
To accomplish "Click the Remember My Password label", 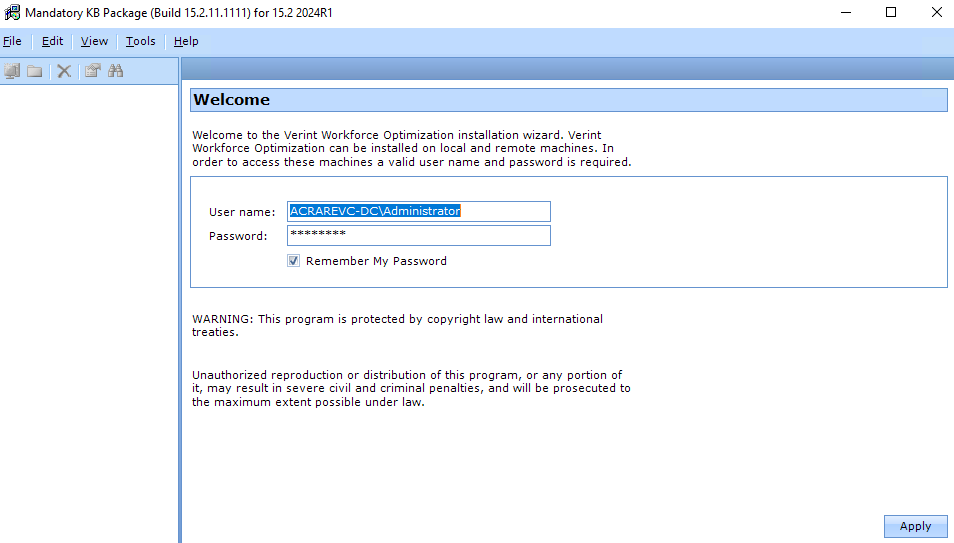I will click(376, 261).
